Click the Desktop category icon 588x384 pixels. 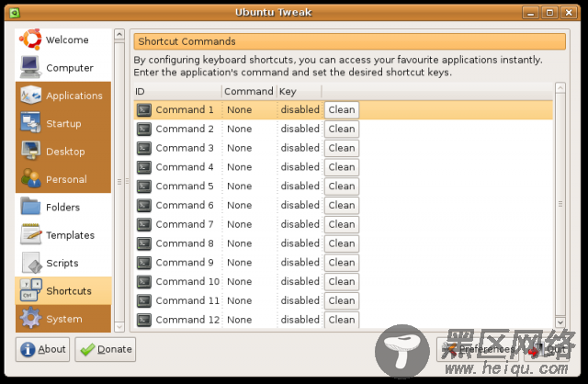click(x=30, y=152)
